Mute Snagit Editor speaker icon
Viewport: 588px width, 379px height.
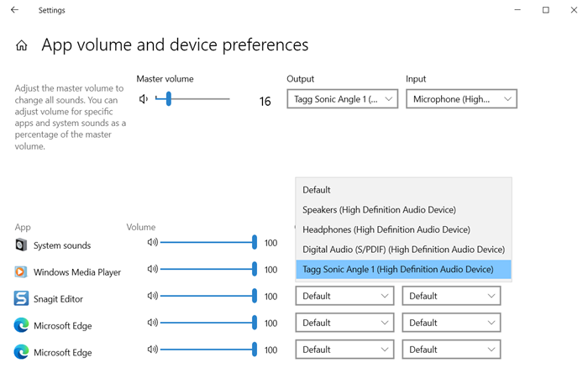(x=152, y=296)
